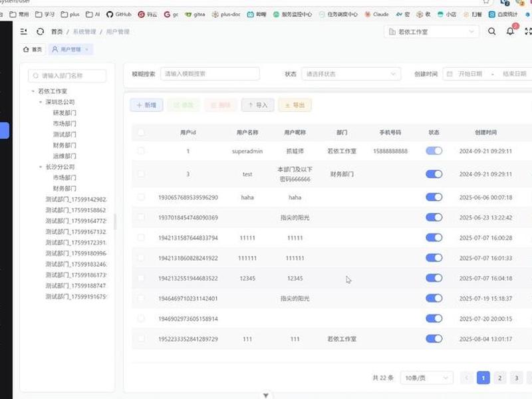
Task: Collapse the search panel arrow at bottom
Action: (x=266, y=395)
